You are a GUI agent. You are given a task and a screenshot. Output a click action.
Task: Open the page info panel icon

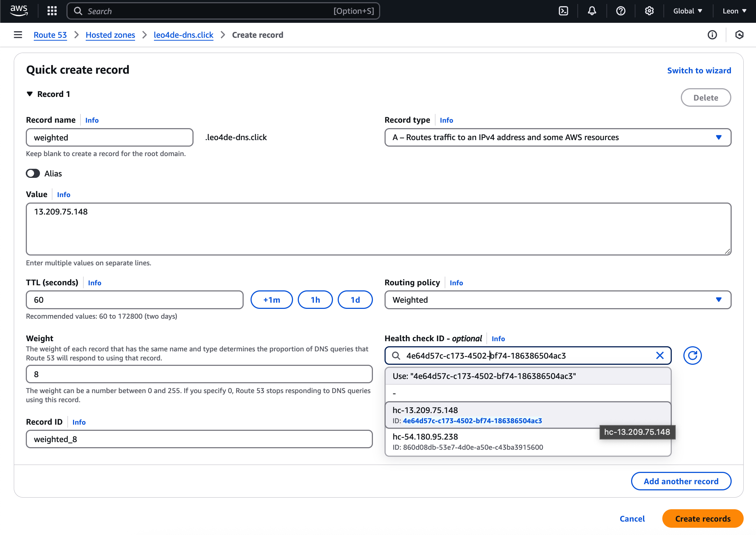tap(712, 35)
